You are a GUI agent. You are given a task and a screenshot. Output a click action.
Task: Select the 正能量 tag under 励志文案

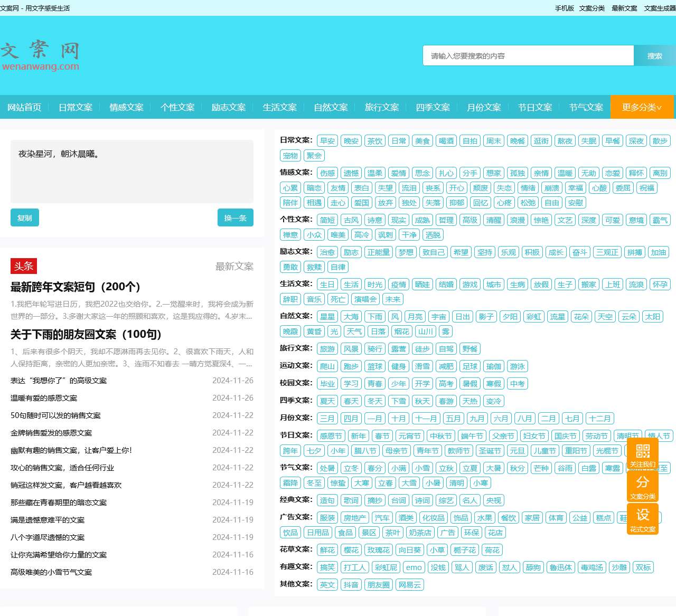coord(378,252)
